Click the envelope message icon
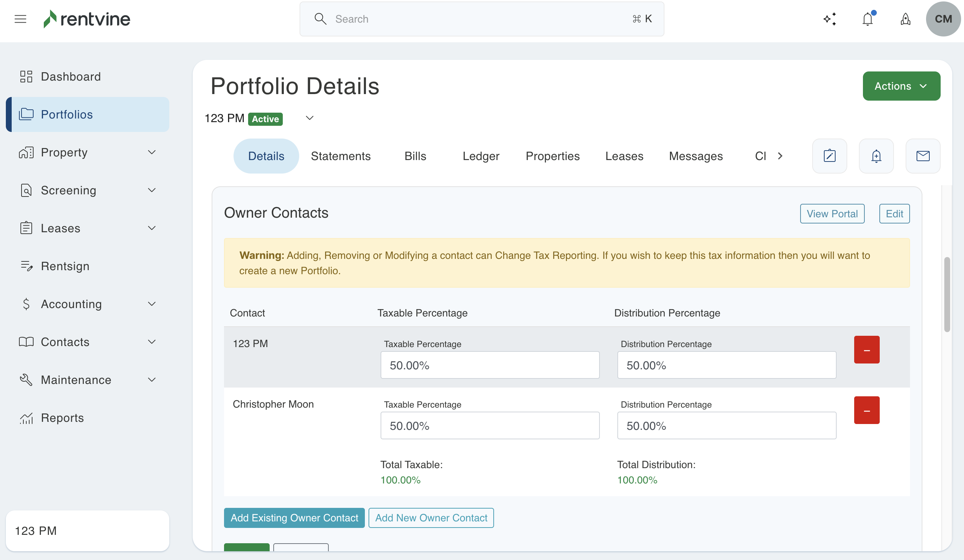964x560 pixels. (x=923, y=156)
